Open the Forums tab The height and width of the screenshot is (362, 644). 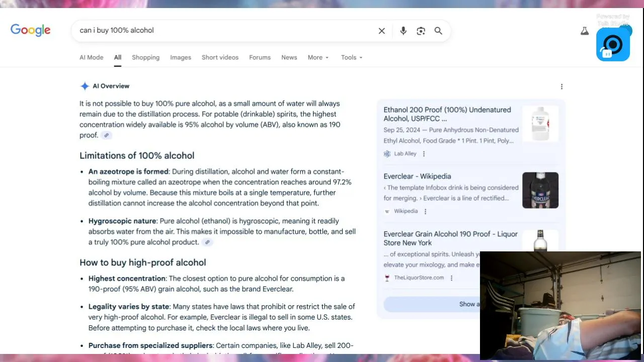(x=260, y=57)
